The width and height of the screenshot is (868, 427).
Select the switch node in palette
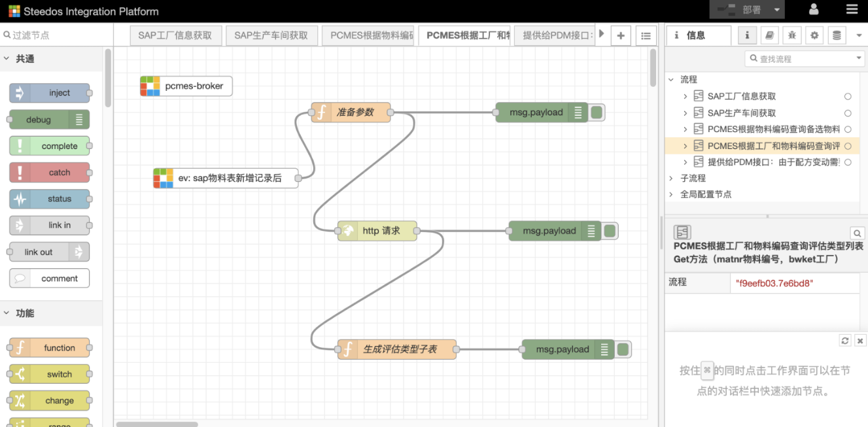(x=50, y=374)
